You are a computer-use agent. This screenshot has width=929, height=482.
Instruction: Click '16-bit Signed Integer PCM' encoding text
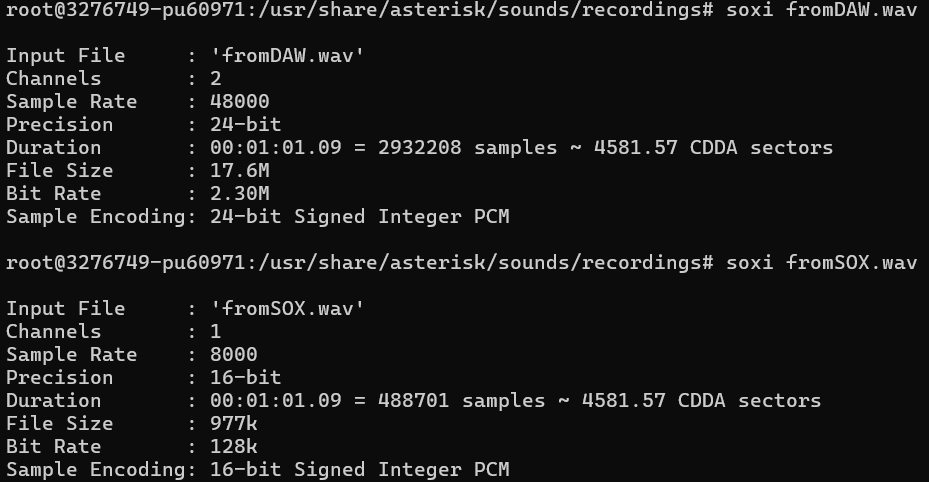pyautogui.click(x=359, y=470)
